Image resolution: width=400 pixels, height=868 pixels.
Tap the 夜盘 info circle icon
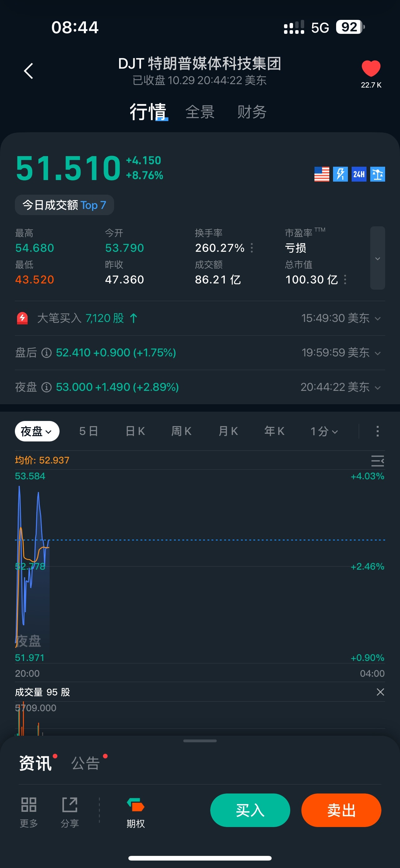coord(47,387)
